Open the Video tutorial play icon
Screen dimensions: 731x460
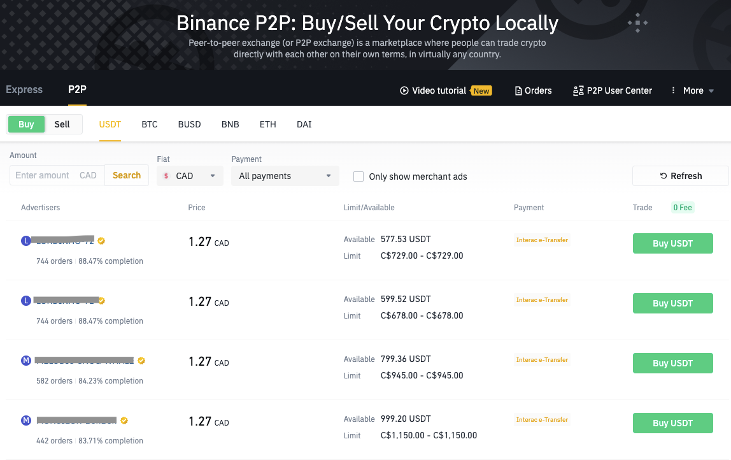coord(404,90)
